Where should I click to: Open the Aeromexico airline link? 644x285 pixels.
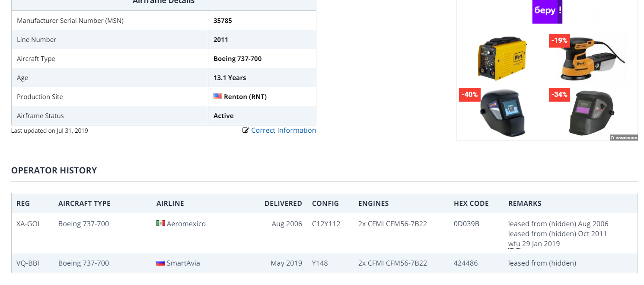click(186, 224)
